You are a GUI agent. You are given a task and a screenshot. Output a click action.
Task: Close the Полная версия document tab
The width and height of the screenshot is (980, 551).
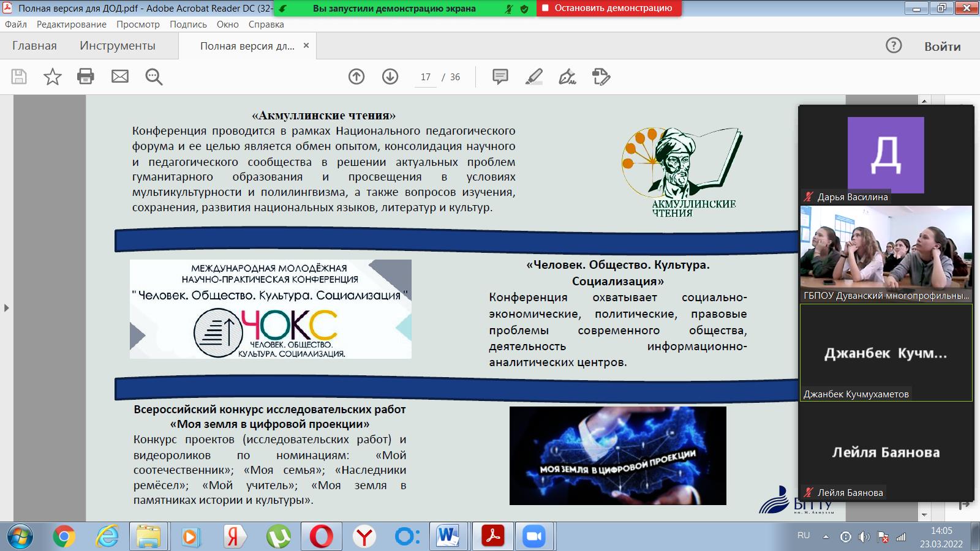click(306, 46)
